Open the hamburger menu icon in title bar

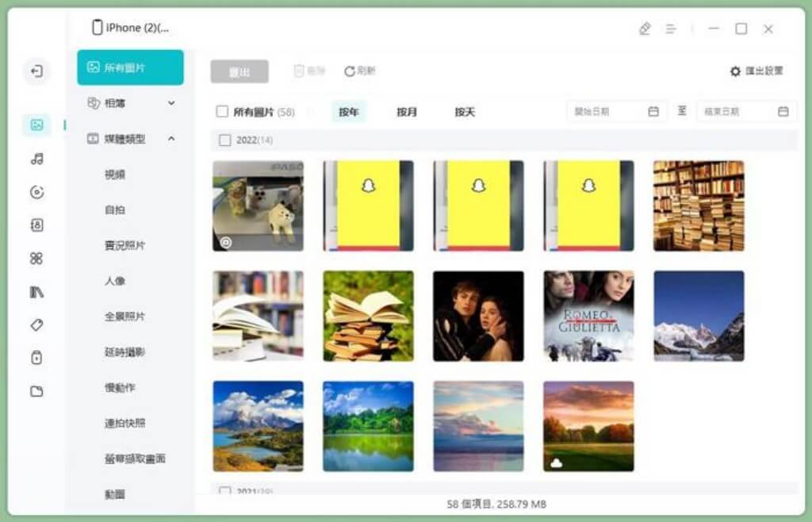point(671,29)
